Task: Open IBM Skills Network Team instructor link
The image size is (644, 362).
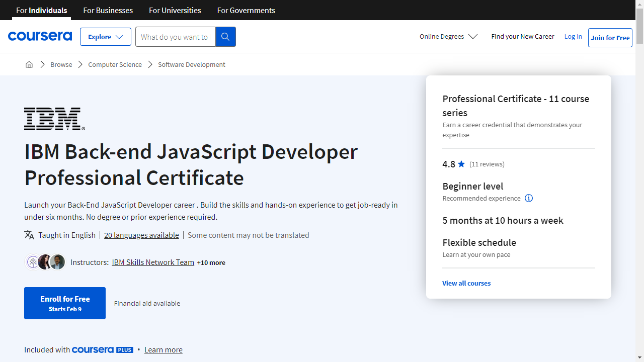Action: tap(153, 262)
